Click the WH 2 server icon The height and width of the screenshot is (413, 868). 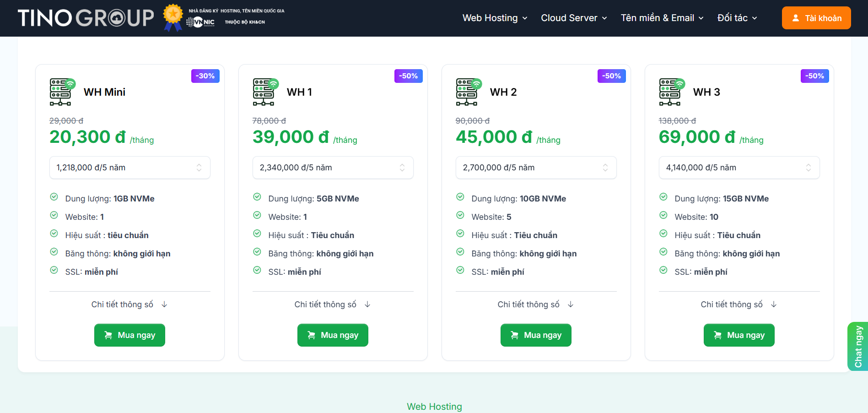click(x=469, y=92)
